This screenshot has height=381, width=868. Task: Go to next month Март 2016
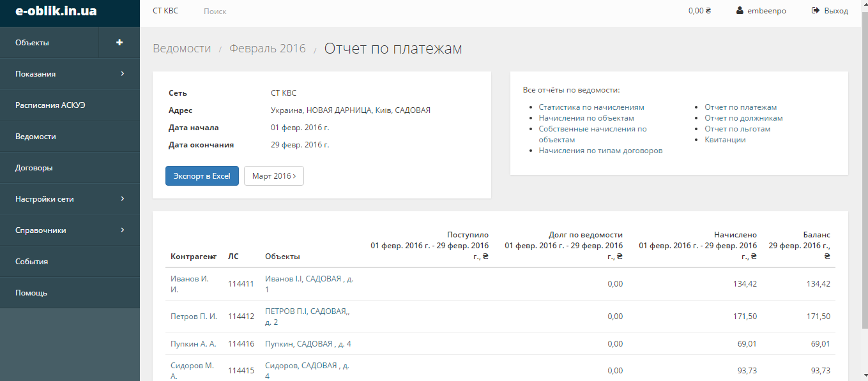point(273,176)
